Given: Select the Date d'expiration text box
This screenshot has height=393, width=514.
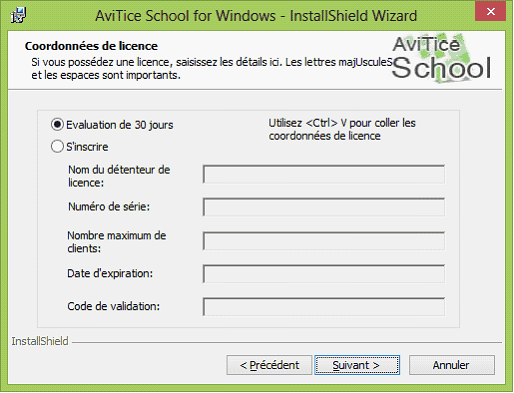Looking at the screenshot, I should (324, 274).
